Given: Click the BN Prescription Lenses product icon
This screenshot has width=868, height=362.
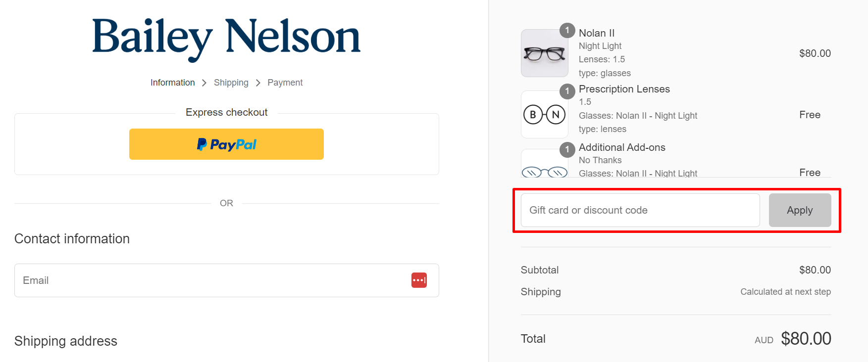Looking at the screenshot, I should 544,114.
